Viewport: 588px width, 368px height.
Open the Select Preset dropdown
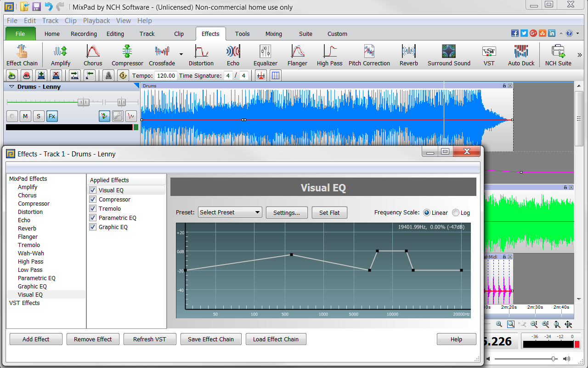[230, 213]
